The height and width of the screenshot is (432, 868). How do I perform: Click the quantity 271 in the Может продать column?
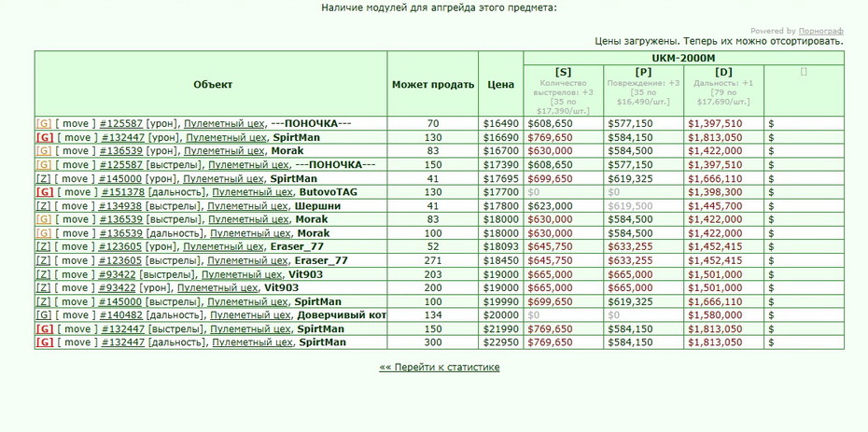[x=433, y=260]
